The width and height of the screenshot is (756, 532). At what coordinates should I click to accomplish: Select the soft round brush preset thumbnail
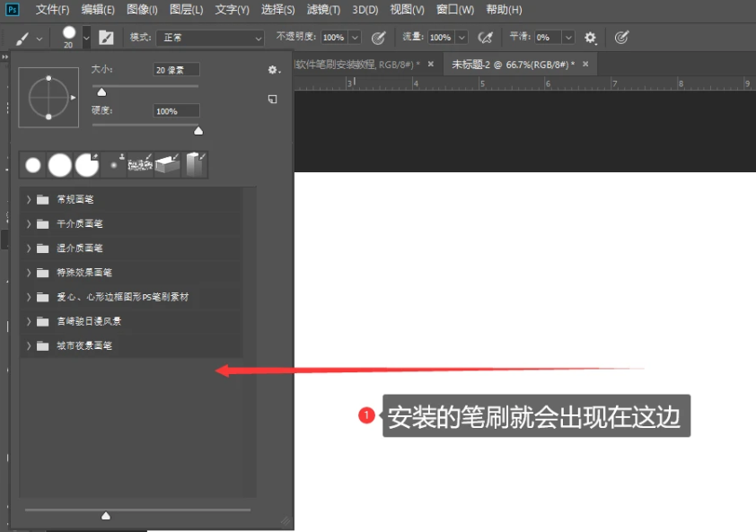click(x=60, y=163)
